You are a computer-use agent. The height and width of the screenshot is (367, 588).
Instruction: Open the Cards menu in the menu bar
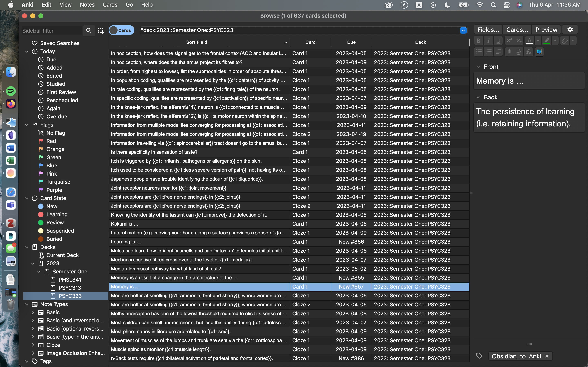coord(110,5)
